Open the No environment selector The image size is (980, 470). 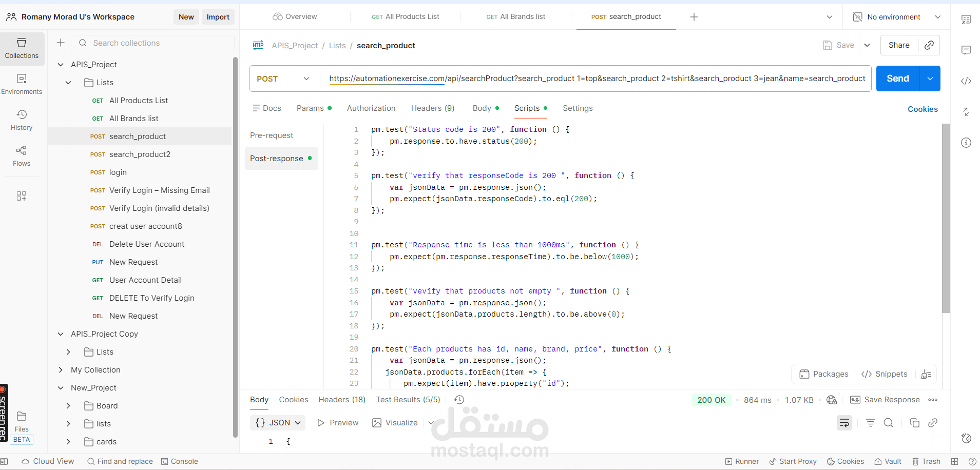pos(897,17)
